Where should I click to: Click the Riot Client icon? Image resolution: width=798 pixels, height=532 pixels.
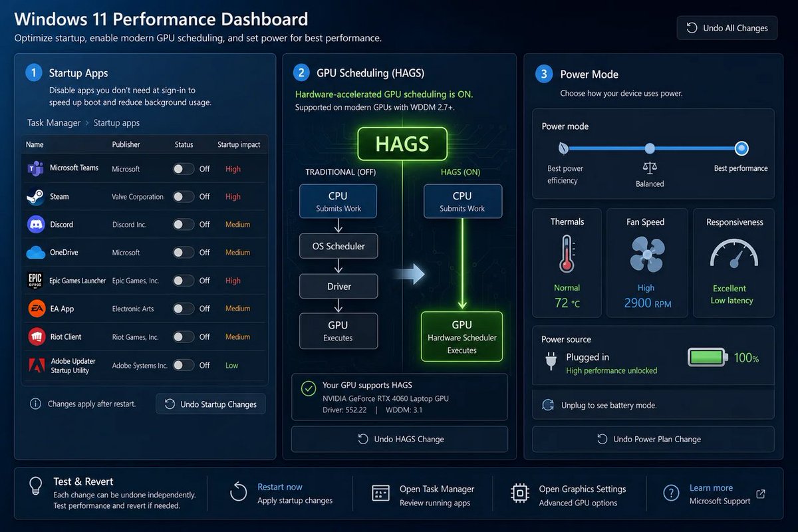(36, 336)
